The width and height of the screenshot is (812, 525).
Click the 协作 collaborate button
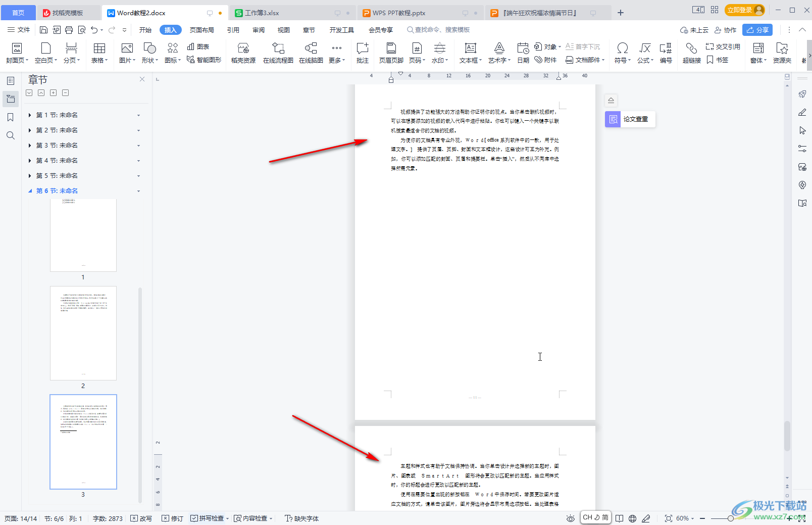725,30
